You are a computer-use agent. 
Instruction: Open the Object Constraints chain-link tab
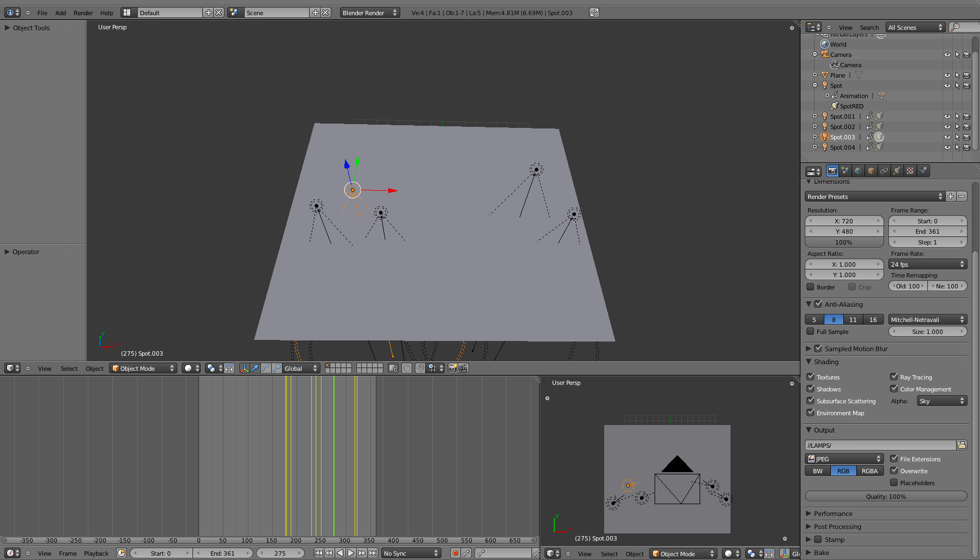point(884,171)
